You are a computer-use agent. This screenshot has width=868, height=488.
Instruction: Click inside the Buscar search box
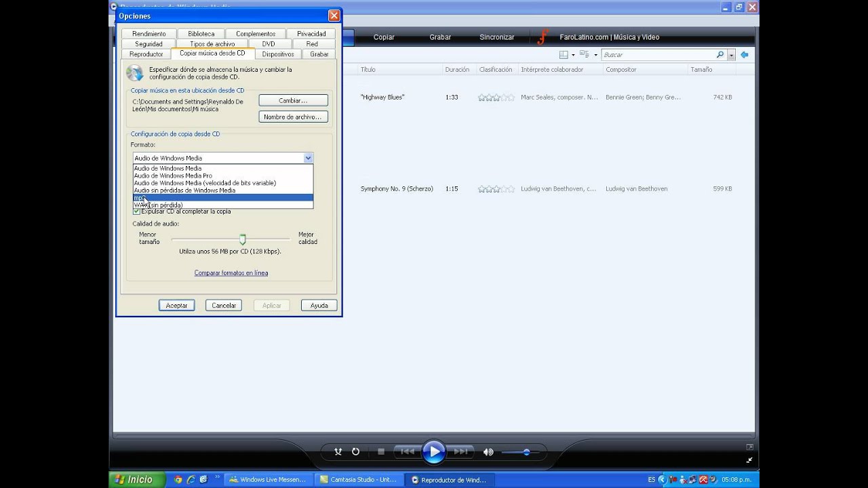pos(658,55)
